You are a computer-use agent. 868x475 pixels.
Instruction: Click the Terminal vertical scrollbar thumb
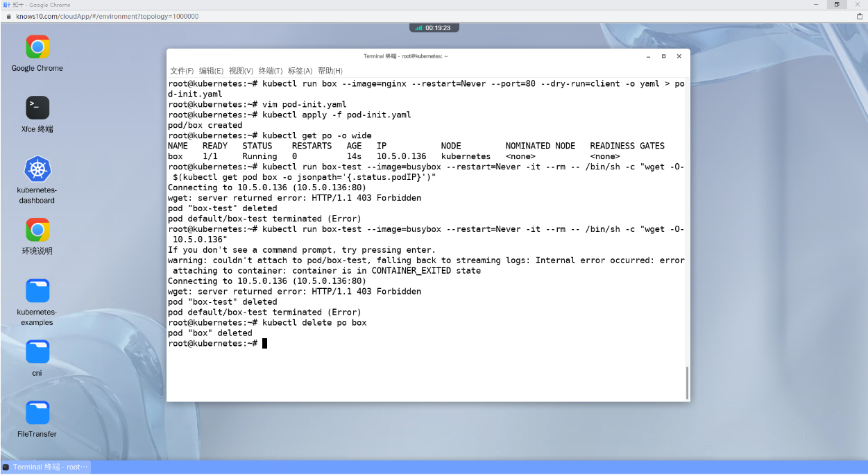[688, 382]
